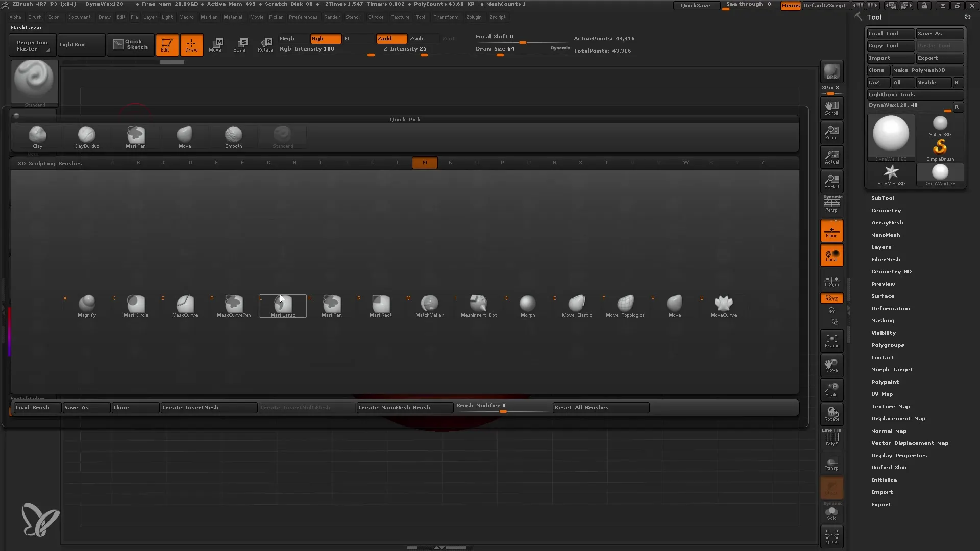Filter brushes by letter C
The image size is (980, 551).
click(x=164, y=163)
